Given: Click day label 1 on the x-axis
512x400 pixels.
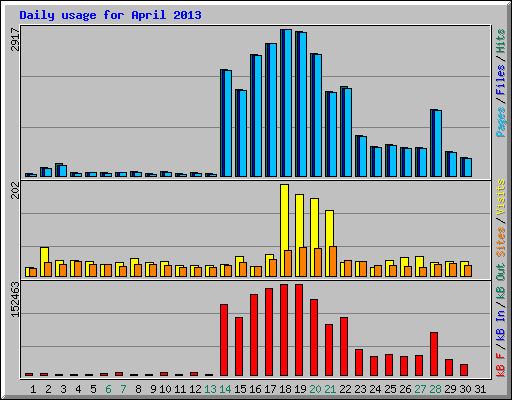Looking at the screenshot, I should click(x=33, y=389).
